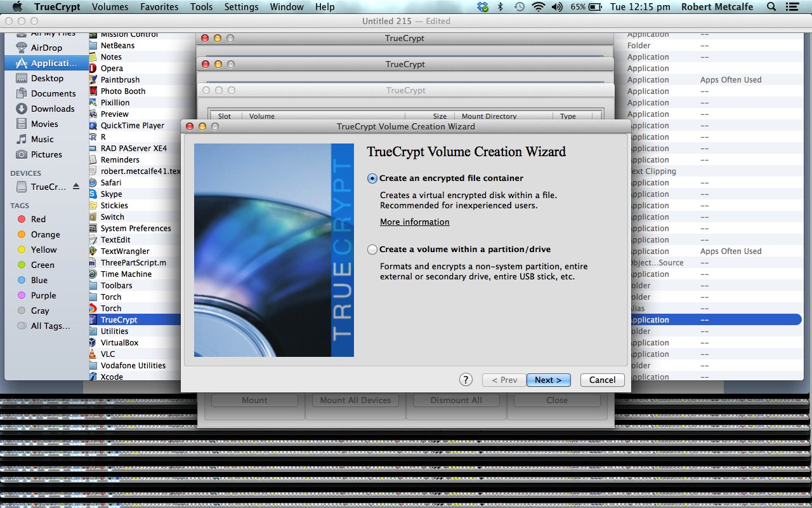Eject the TrueCrypt device in sidebar

click(76, 187)
